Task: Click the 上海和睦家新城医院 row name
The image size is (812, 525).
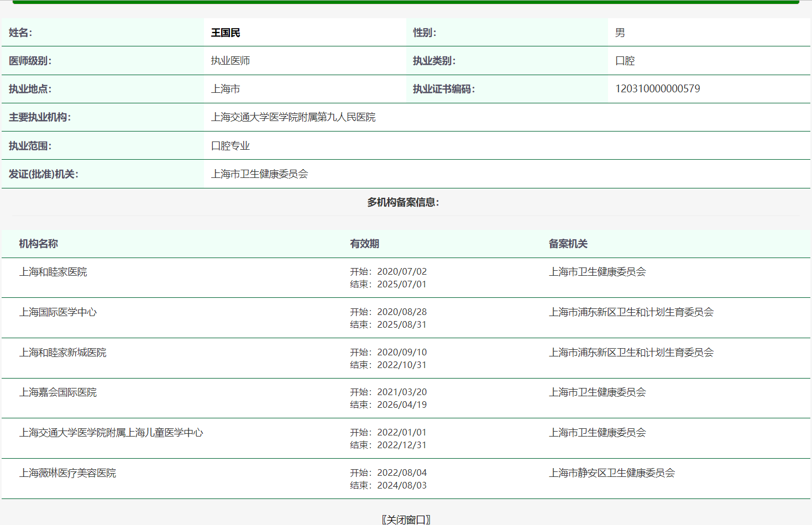Action: tap(63, 353)
